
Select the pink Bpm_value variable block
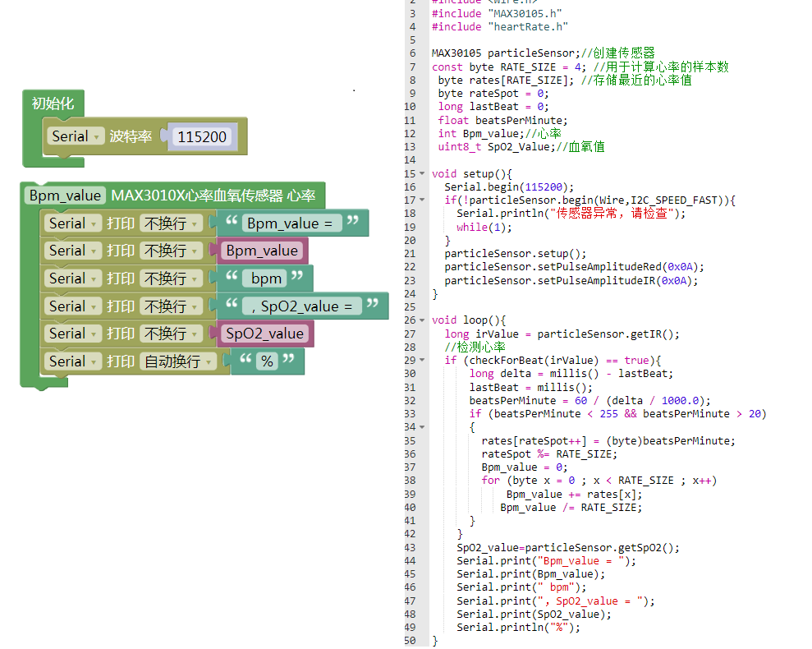(262, 251)
